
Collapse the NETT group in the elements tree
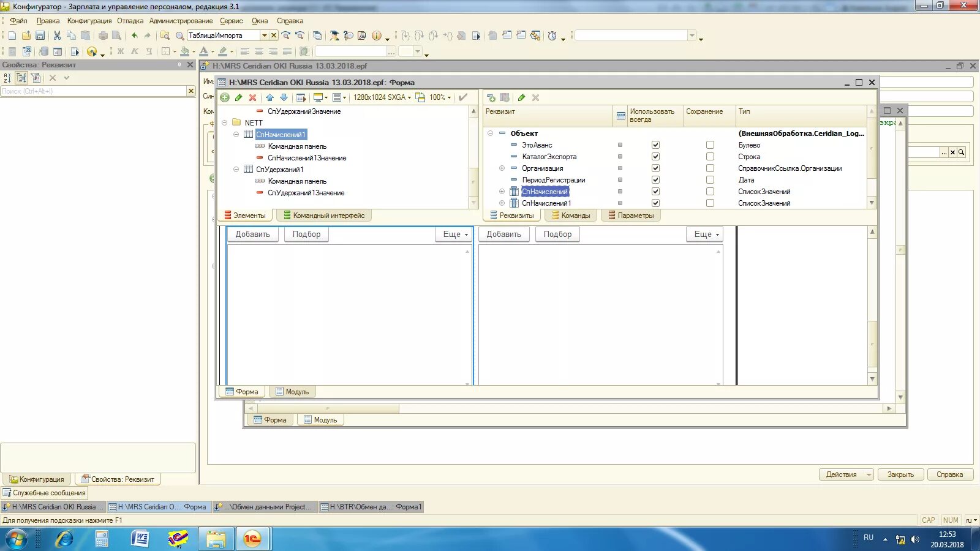point(225,122)
